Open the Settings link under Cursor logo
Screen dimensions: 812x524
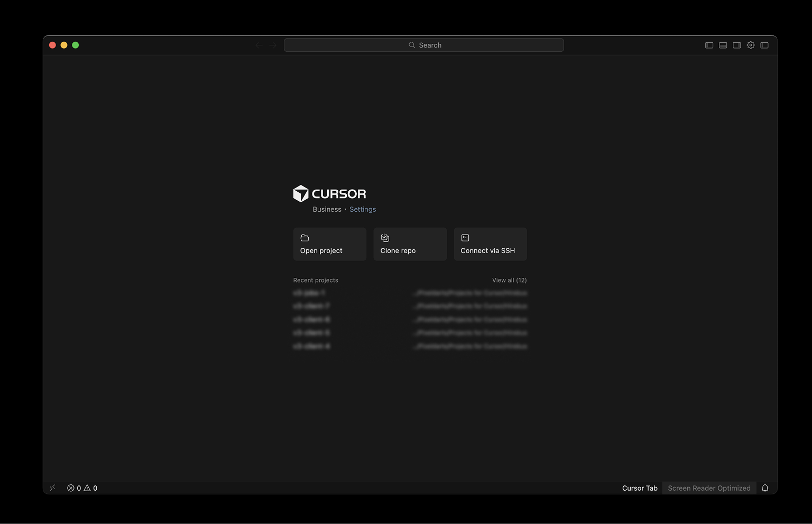pyautogui.click(x=363, y=209)
